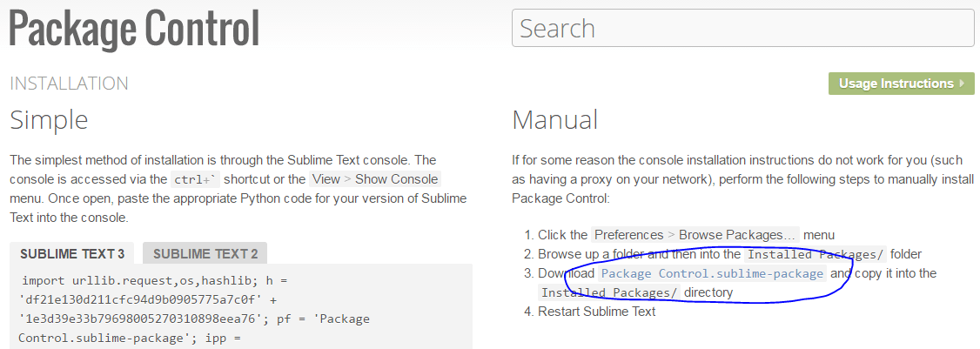
Task: Download the Package Control.sublime-package link
Action: (712, 273)
